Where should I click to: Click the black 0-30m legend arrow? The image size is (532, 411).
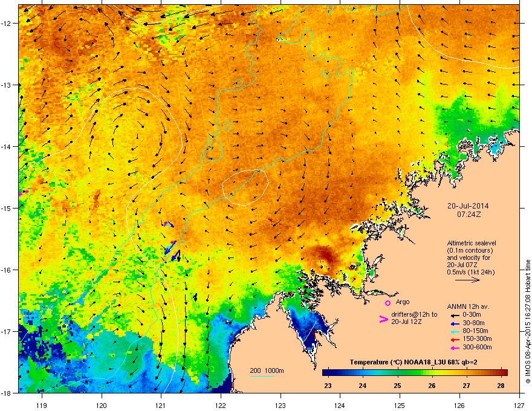coord(455,316)
